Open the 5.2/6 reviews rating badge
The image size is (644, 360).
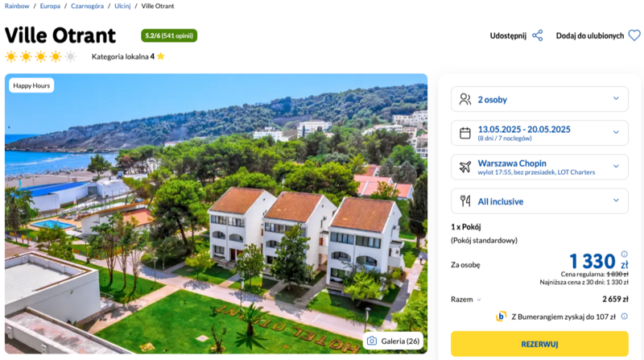point(168,35)
